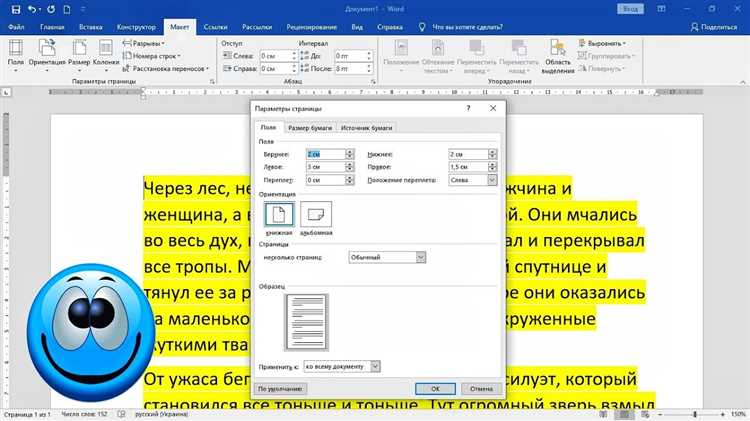750x421 pixels.
Task: Click the tab selector at ruler corner
Action: coord(6,92)
